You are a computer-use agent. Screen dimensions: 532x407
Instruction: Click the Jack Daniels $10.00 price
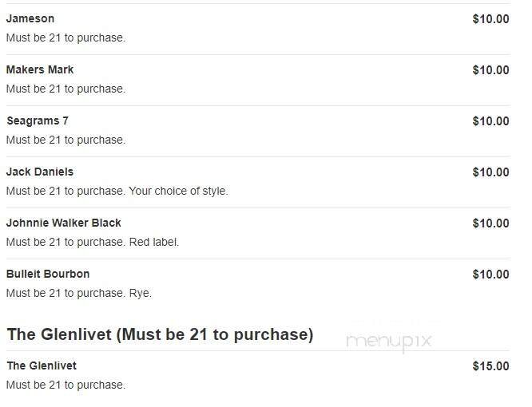click(490, 172)
